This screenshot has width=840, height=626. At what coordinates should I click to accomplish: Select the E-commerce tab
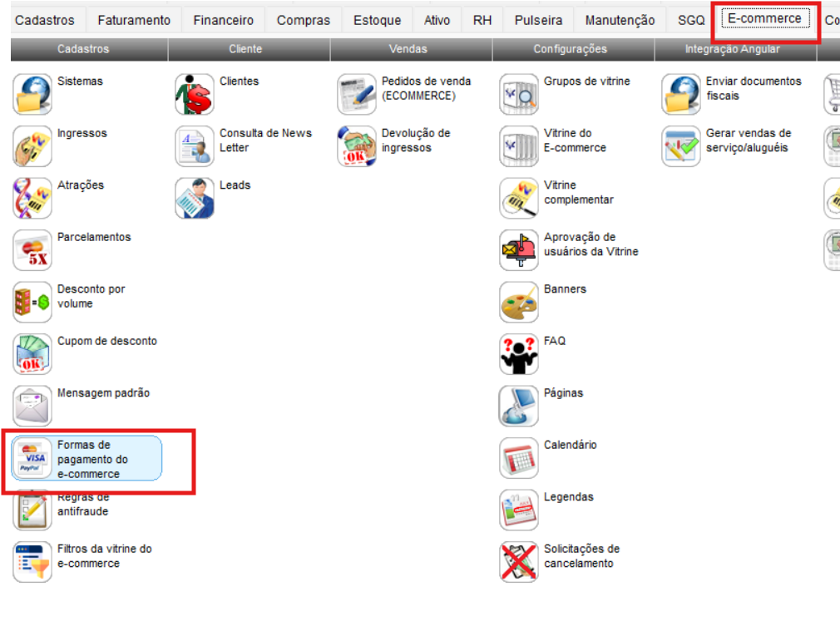[x=765, y=19]
